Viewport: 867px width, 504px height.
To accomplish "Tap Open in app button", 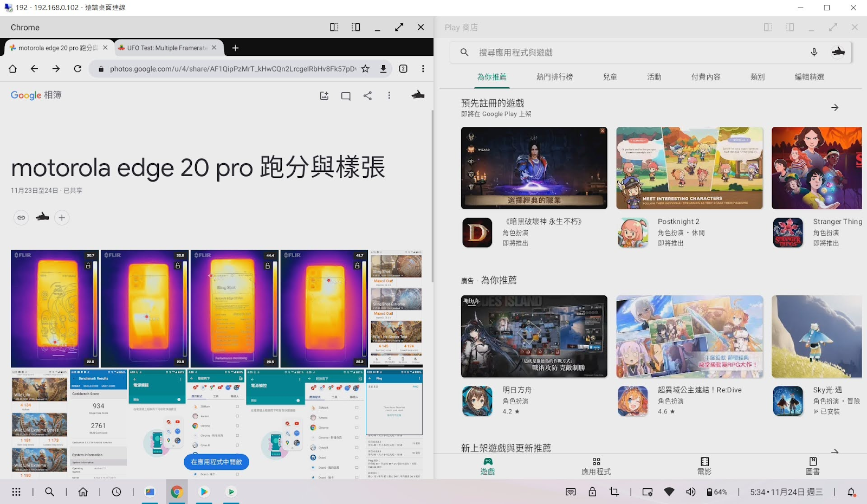I will coord(217,462).
